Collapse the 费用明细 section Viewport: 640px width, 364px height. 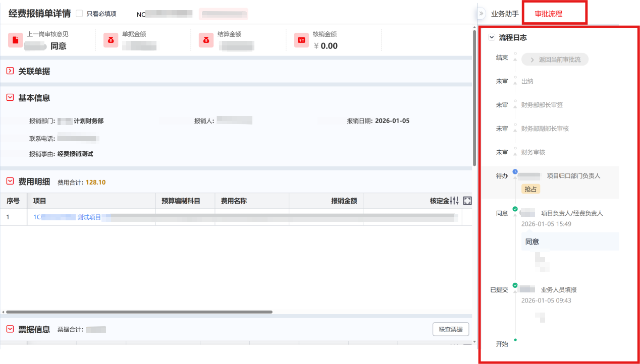click(x=10, y=181)
